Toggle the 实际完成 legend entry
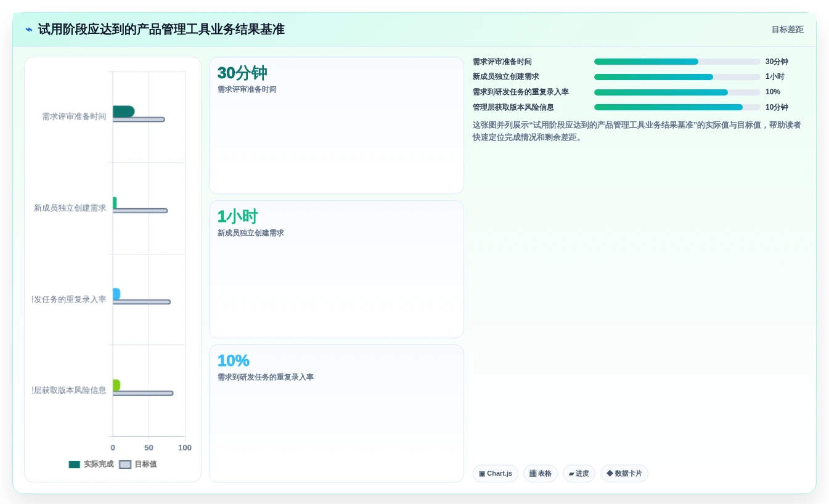 (91, 464)
